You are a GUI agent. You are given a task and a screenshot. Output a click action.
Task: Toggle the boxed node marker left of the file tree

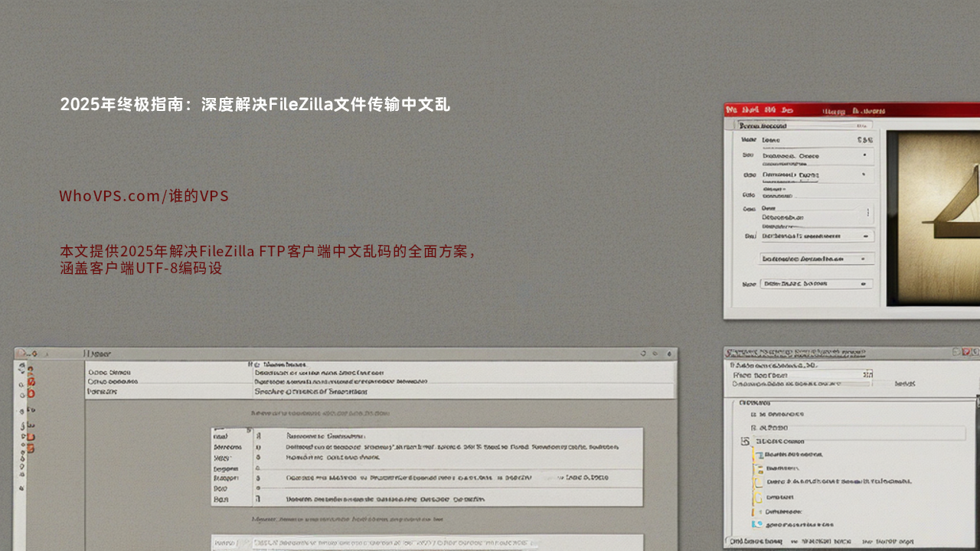point(746,442)
